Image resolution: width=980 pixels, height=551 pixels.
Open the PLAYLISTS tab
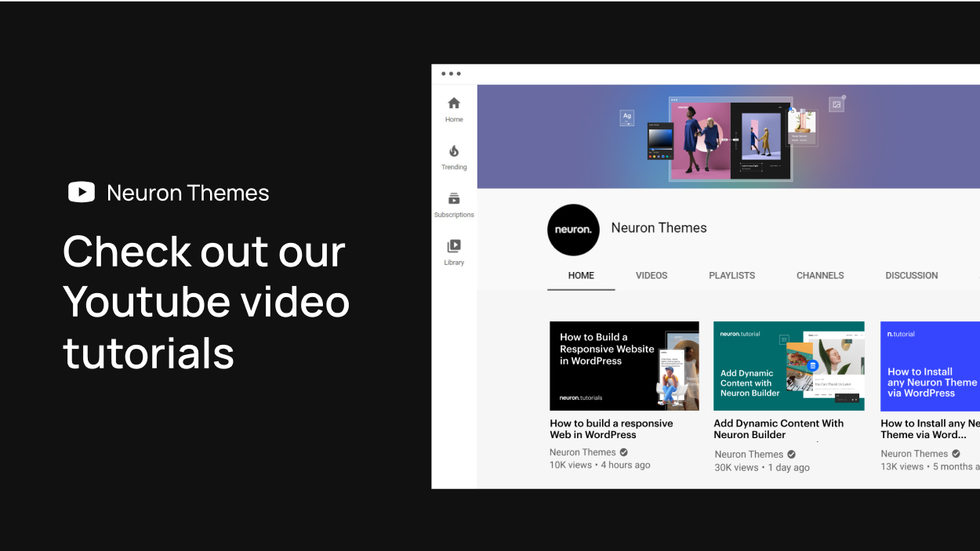731,276
